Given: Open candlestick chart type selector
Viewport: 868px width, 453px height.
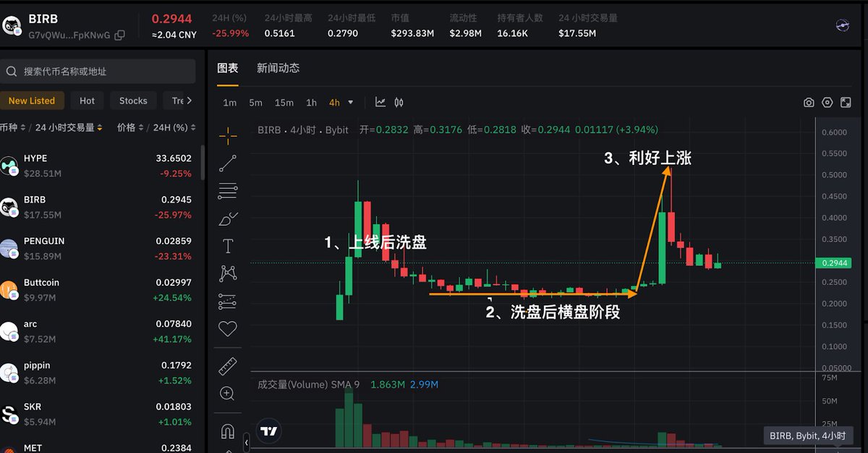Looking at the screenshot, I should coord(399,103).
